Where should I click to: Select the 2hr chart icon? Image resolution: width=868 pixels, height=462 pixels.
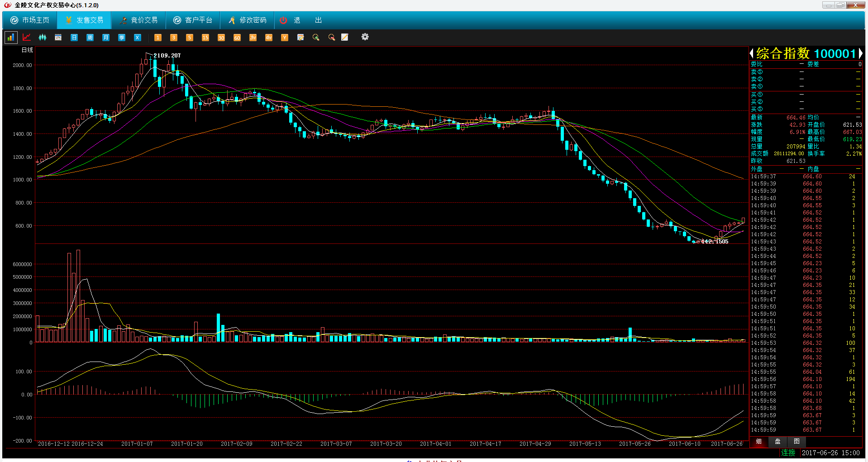click(253, 37)
